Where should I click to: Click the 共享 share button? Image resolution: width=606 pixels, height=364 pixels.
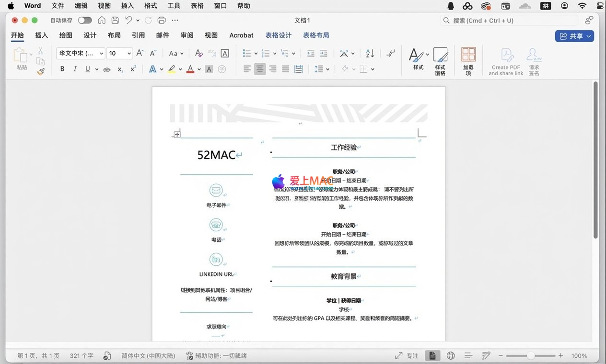[574, 36]
